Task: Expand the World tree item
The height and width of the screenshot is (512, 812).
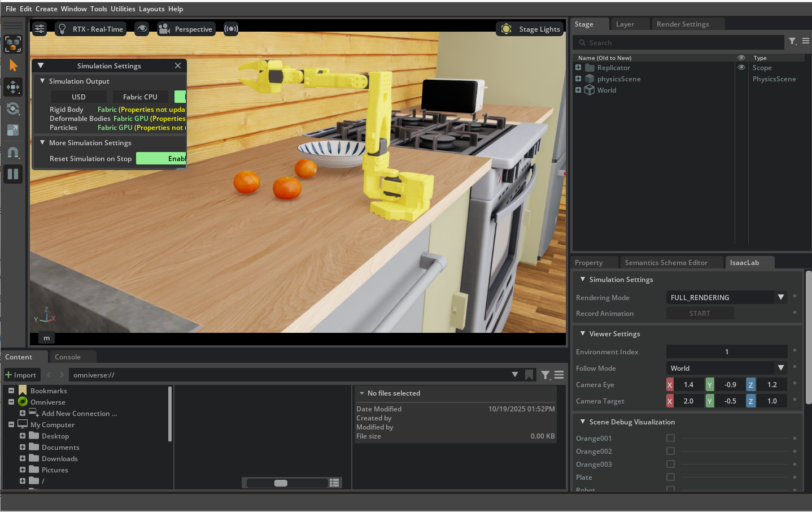Action: click(x=578, y=90)
